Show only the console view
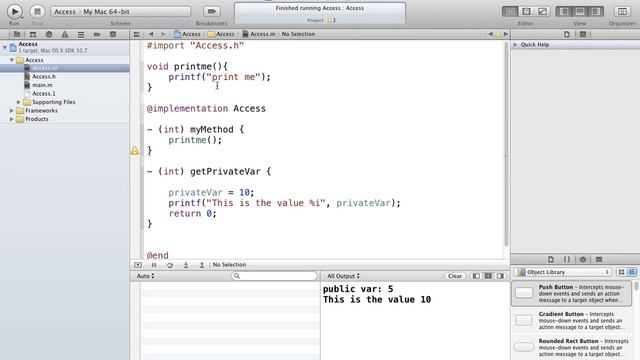 click(500, 276)
